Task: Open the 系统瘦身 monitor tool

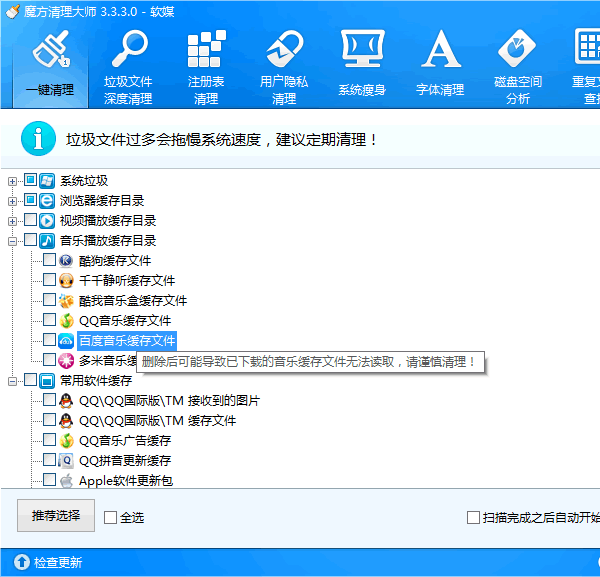Action: (x=362, y=65)
